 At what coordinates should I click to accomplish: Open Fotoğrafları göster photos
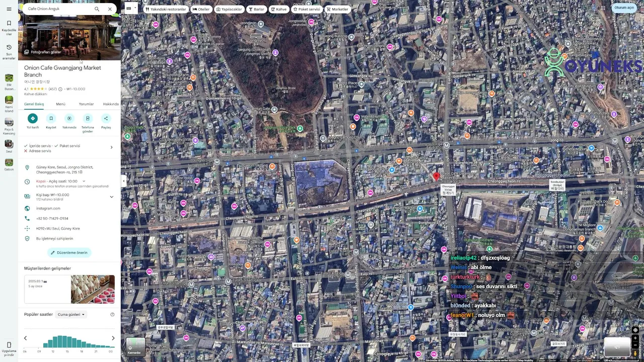pos(42,52)
